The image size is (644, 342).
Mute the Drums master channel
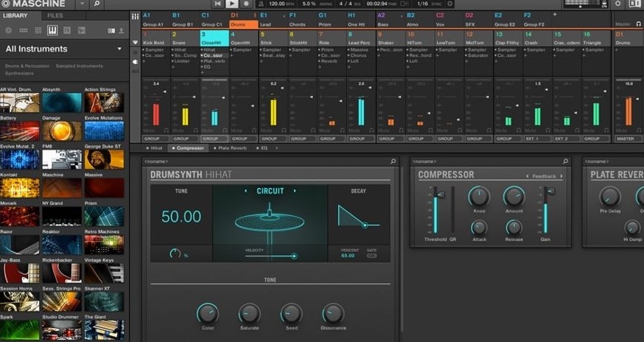[621, 130]
